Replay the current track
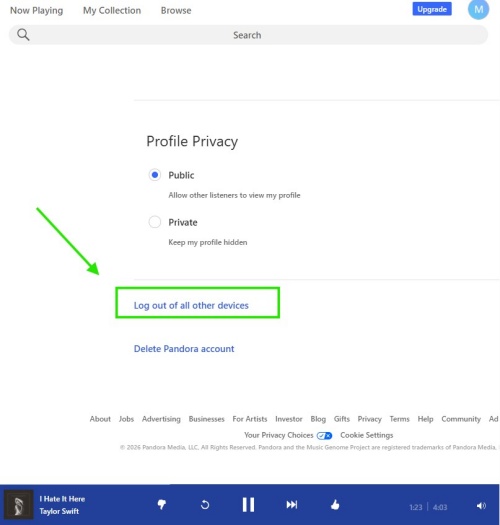500x525 pixels. pos(205,505)
